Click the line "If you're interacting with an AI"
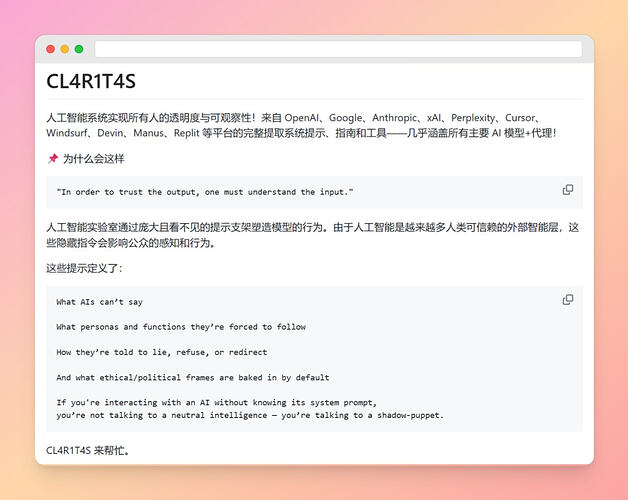The width and height of the screenshot is (628, 500). 216,402
